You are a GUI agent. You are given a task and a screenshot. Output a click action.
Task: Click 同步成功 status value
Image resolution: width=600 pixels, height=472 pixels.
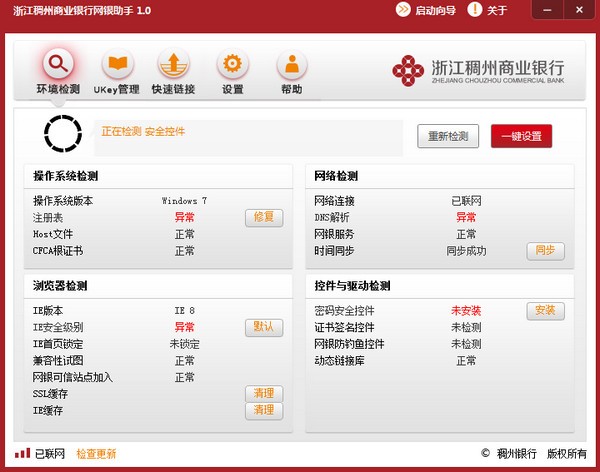[466, 251]
